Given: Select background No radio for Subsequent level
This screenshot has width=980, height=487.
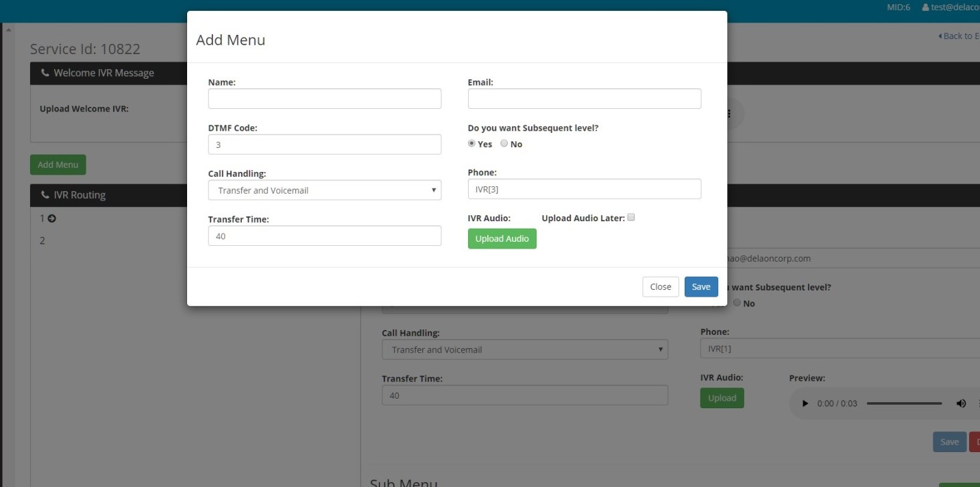Looking at the screenshot, I should pos(737,303).
